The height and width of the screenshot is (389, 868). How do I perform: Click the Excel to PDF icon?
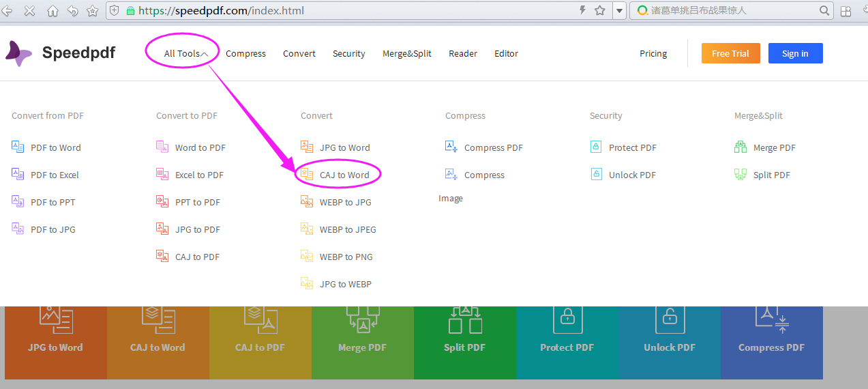point(162,174)
